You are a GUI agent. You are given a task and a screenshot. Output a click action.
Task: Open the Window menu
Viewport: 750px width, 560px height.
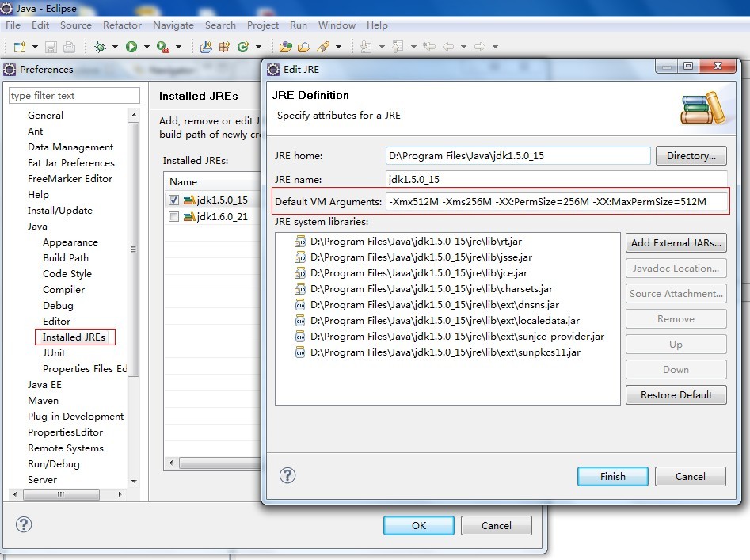(x=337, y=25)
